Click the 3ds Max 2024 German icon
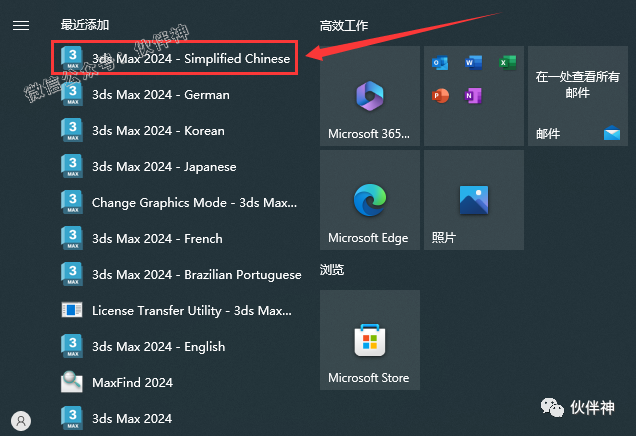The image size is (636, 436). click(x=72, y=95)
